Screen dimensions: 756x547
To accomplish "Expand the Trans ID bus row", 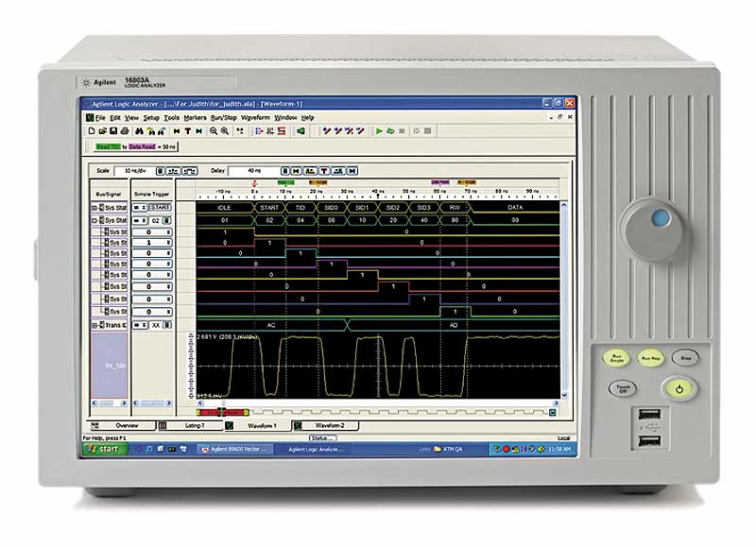I will pos(94,325).
